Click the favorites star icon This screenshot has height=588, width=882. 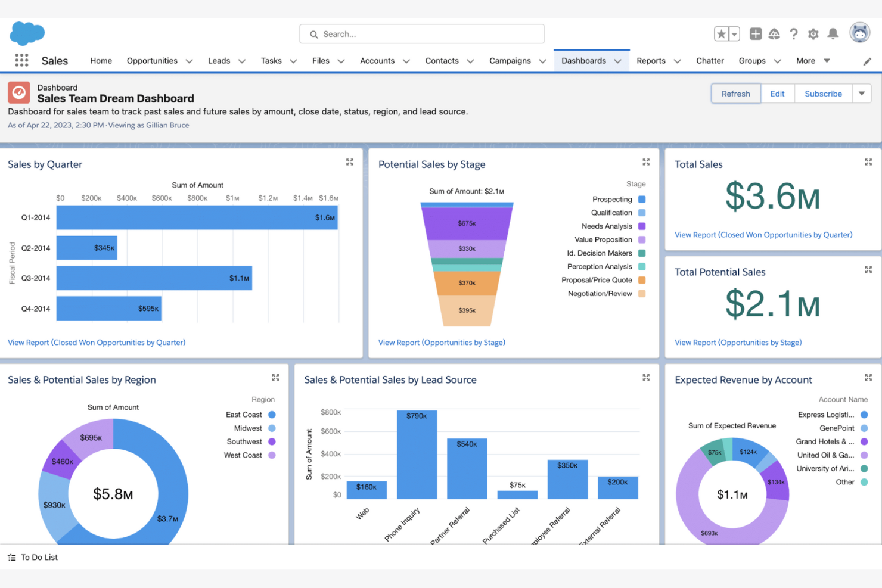(722, 34)
